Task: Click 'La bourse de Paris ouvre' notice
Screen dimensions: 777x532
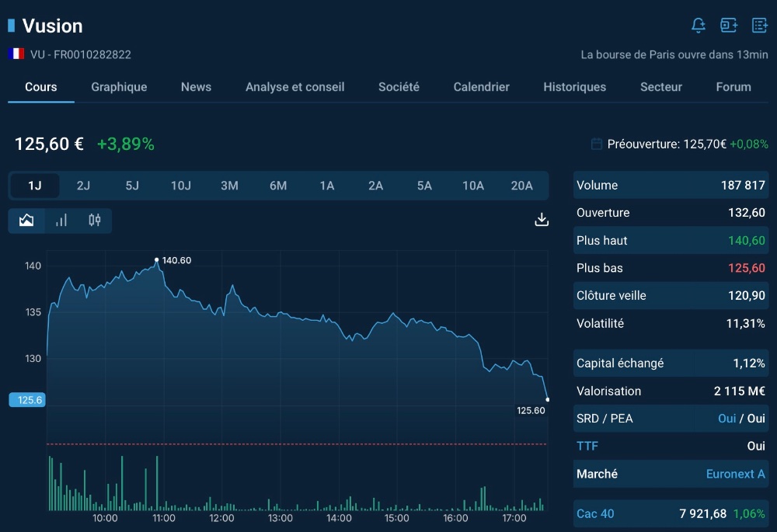Action: (x=674, y=54)
